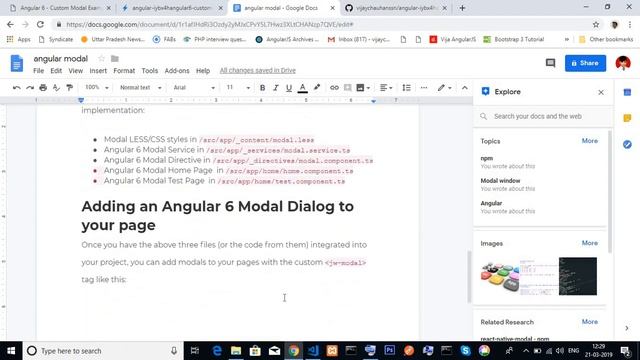
Task: Open the Normal text style dropdown
Action: (141, 88)
